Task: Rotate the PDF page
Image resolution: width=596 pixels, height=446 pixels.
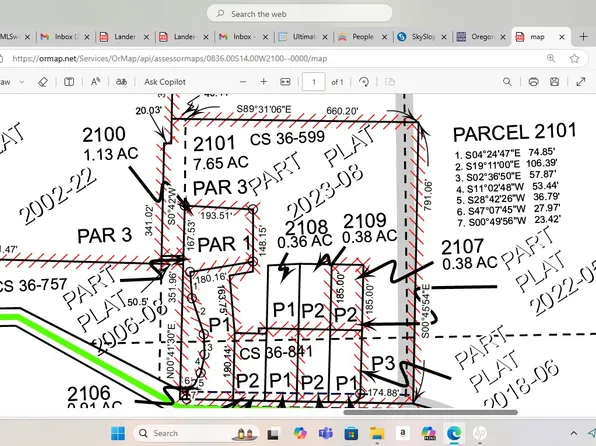Action: click(x=364, y=82)
